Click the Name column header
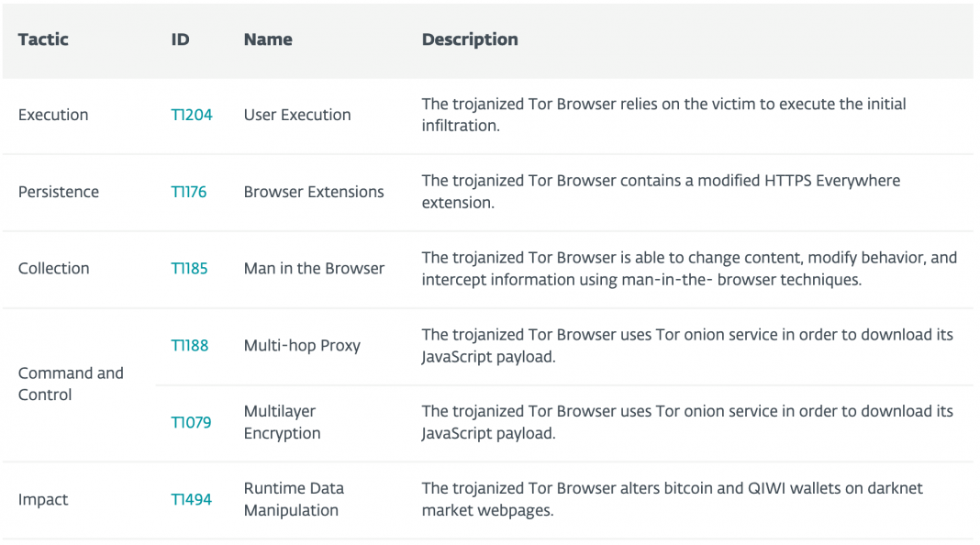This screenshot has width=980, height=545. pos(268,39)
